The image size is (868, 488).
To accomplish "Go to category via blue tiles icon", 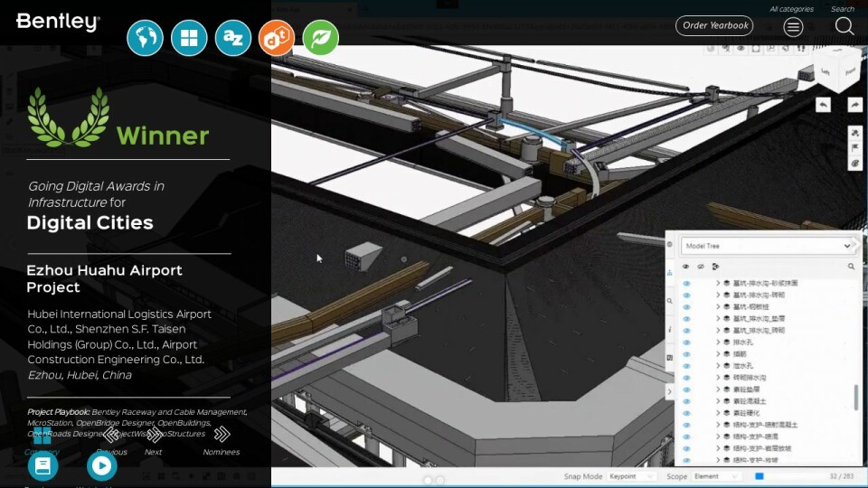I will point(42,436).
